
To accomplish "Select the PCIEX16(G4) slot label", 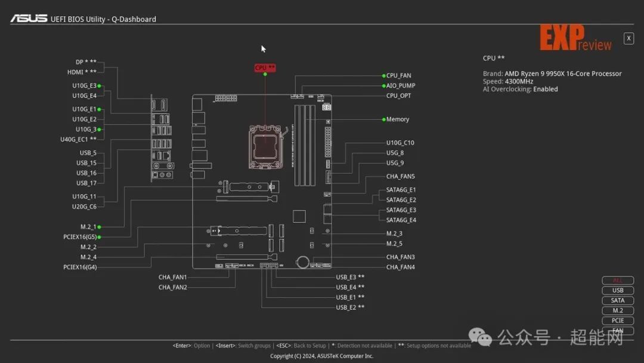I will pos(80,267).
